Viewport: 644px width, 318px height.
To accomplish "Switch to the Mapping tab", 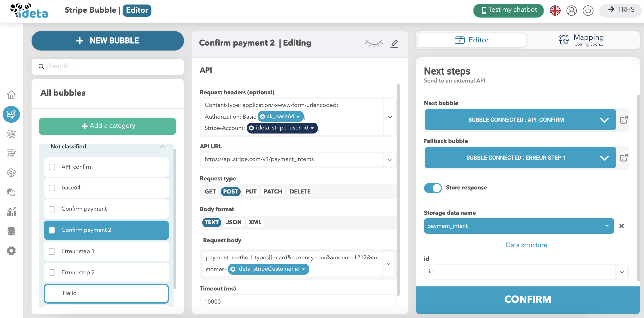I will [x=582, y=40].
